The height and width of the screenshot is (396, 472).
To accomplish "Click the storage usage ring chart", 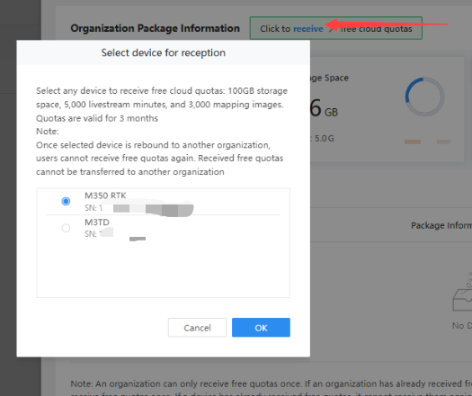I will 424,97.
